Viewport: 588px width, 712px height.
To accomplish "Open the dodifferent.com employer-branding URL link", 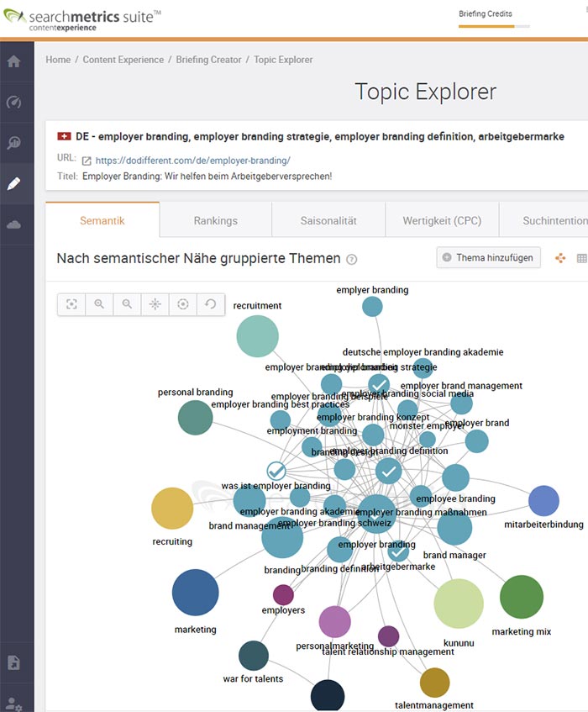I will [192, 160].
